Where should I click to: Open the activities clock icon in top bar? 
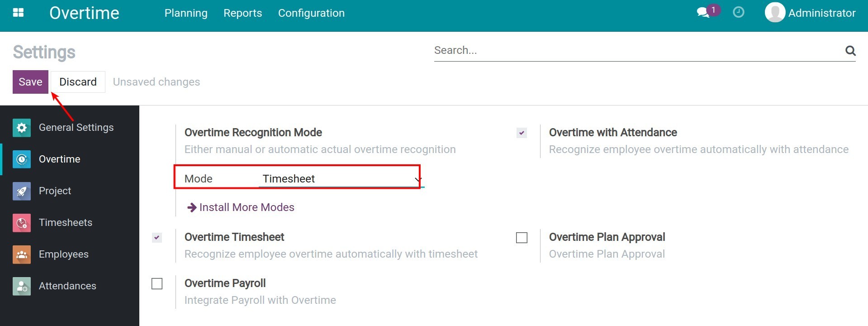click(x=739, y=12)
